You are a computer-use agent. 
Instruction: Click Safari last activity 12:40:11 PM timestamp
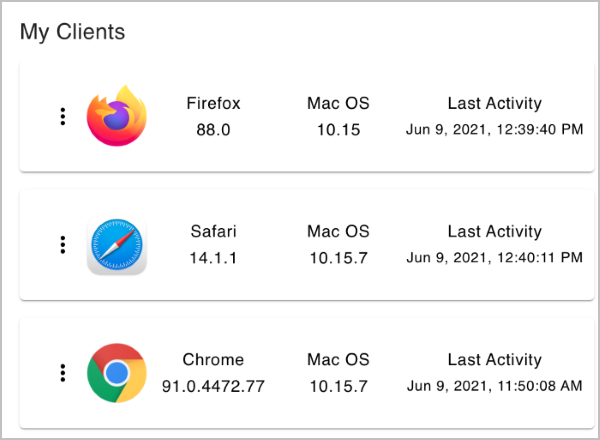click(x=494, y=258)
